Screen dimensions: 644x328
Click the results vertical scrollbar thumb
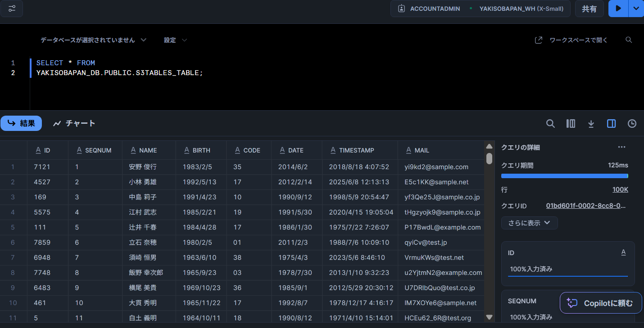489,158
